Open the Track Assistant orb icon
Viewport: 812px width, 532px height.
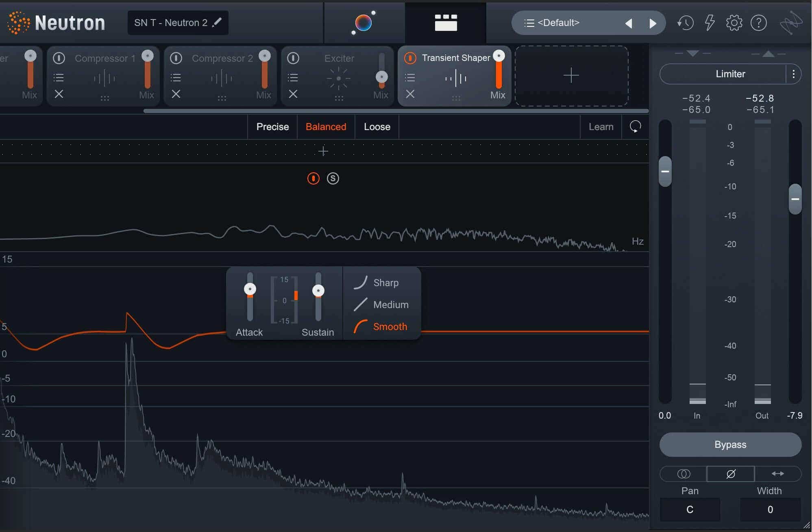pos(364,23)
